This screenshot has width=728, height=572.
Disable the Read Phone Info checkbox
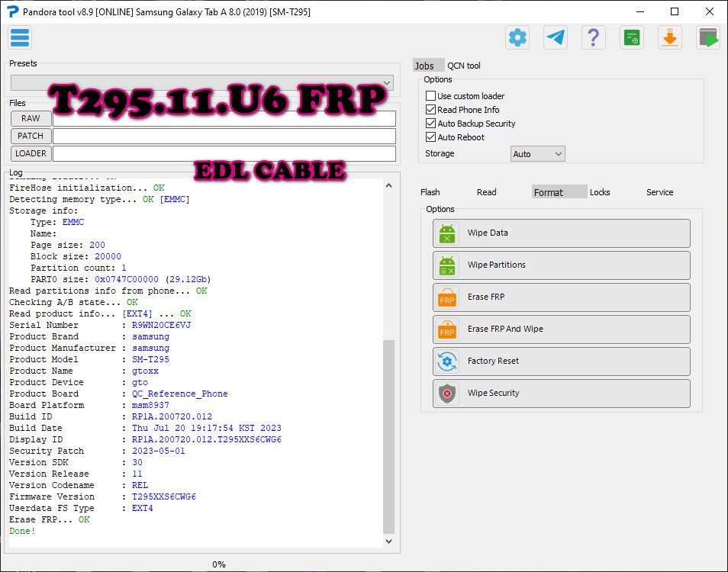430,109
